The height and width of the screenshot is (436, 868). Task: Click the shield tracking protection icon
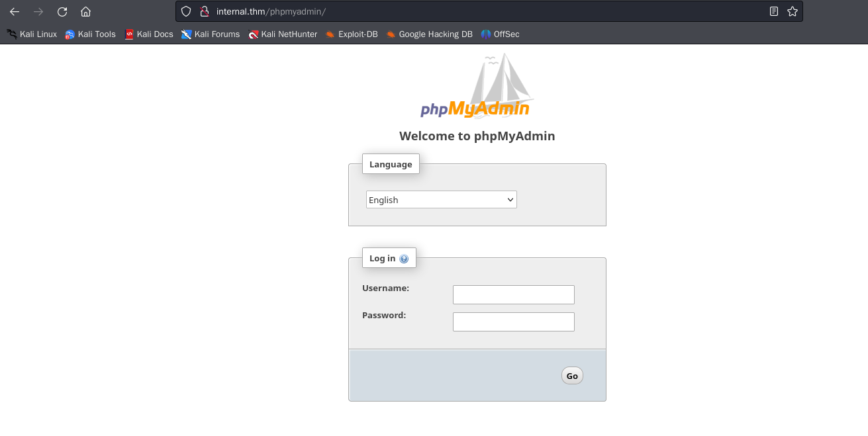(186, 11)
